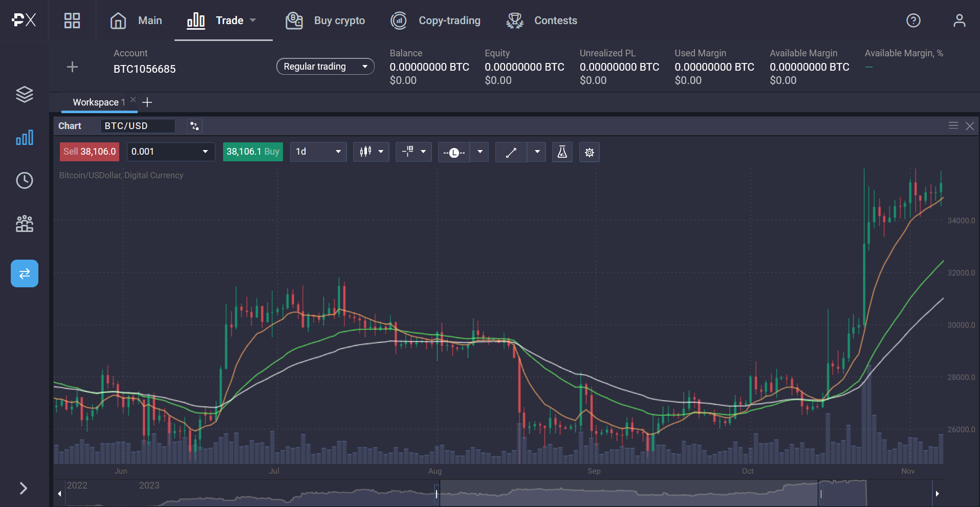
Task: Open the help question mark icon
Action: (x=913, y=20)
